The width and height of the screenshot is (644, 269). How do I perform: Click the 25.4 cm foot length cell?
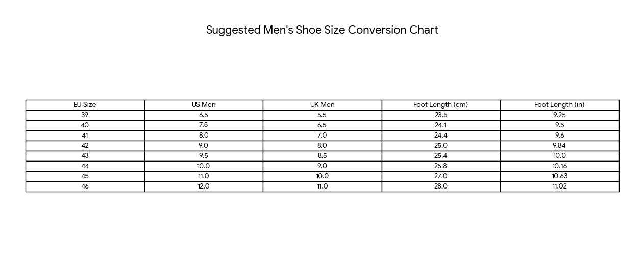(x=440, y=156)
